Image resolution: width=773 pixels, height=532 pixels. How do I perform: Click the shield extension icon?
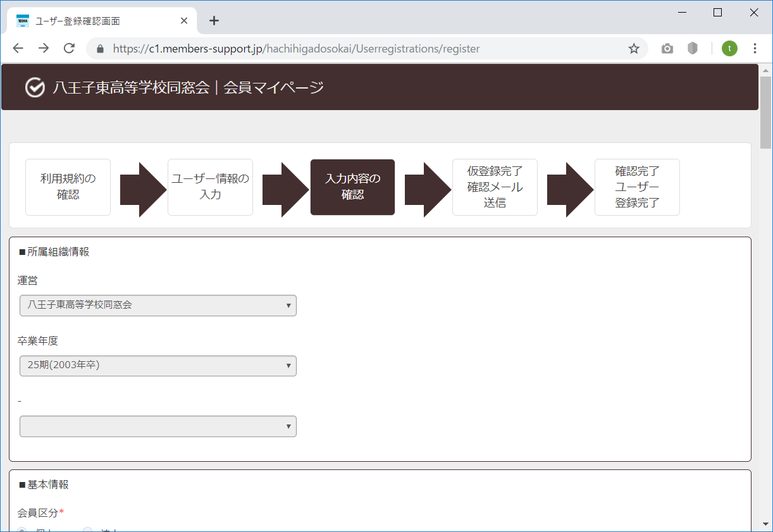coord(693,49)
